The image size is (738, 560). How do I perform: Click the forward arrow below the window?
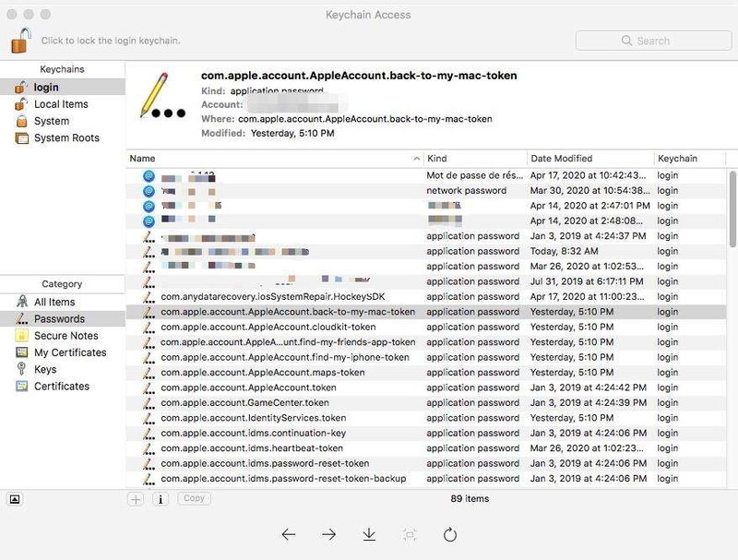point(329,534)
